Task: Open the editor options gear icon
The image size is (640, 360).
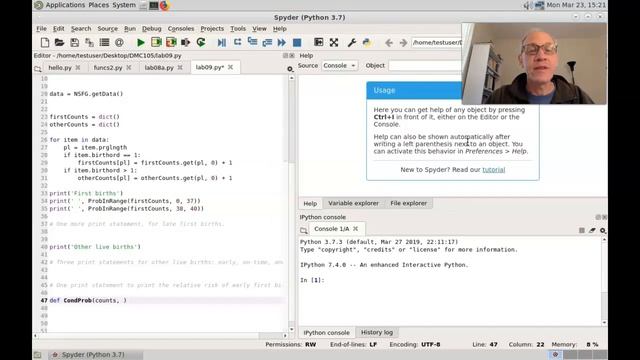Action: tap(290, 69)
